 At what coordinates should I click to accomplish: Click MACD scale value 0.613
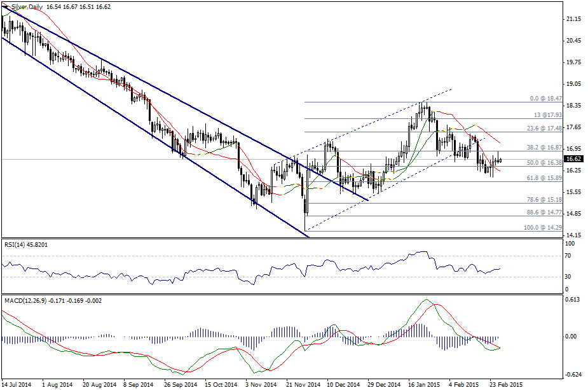[572, 299]
